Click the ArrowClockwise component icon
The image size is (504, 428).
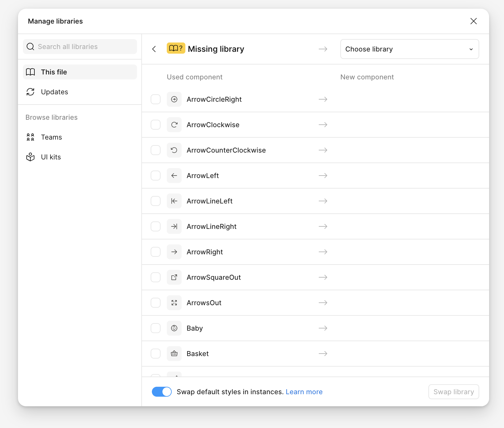[174, 125]
